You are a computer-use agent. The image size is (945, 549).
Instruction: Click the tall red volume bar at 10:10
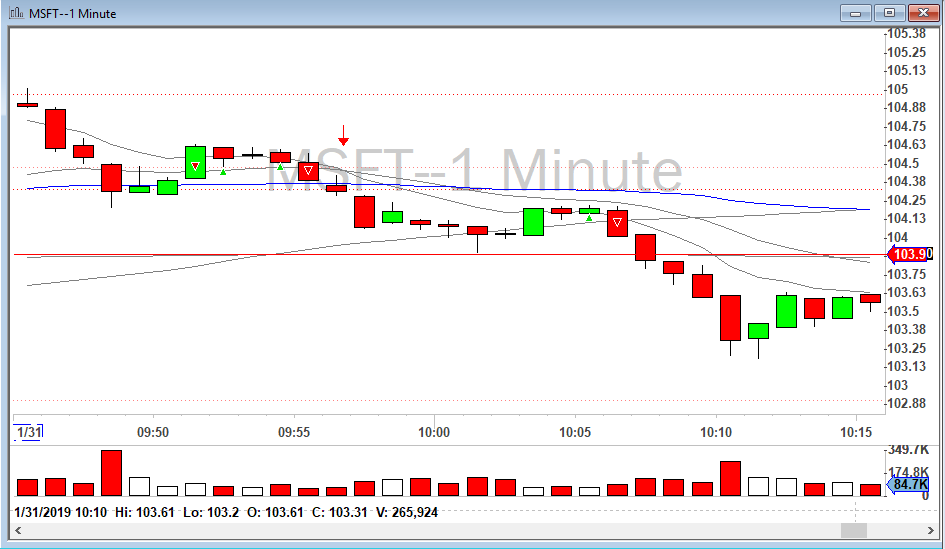pyautogui.click(x=731, y=479)
